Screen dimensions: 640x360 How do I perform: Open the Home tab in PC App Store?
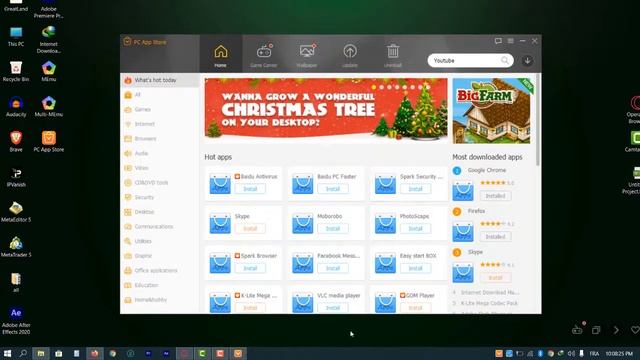[x=220, y=55]
